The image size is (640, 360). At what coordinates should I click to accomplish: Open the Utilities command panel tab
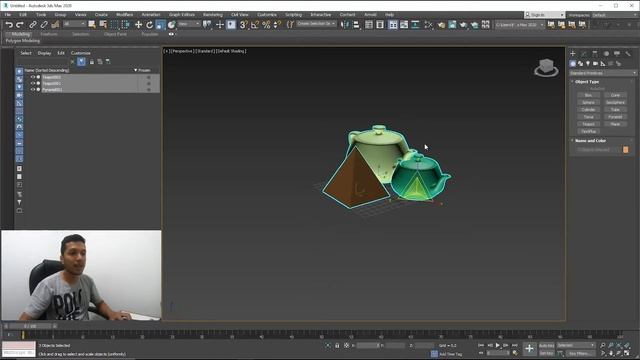coord(628,53)
